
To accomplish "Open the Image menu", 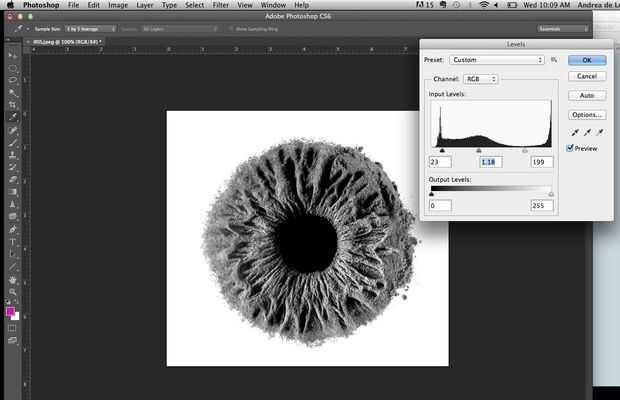I will pos(117,5).
